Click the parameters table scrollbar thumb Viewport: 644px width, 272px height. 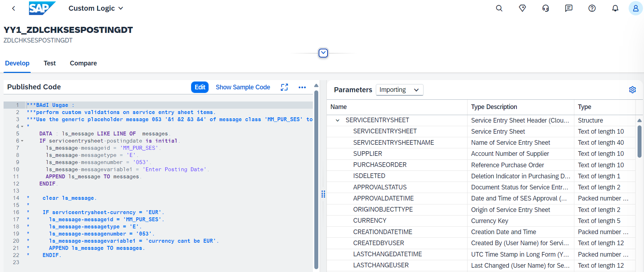click(x=639, y=142)
